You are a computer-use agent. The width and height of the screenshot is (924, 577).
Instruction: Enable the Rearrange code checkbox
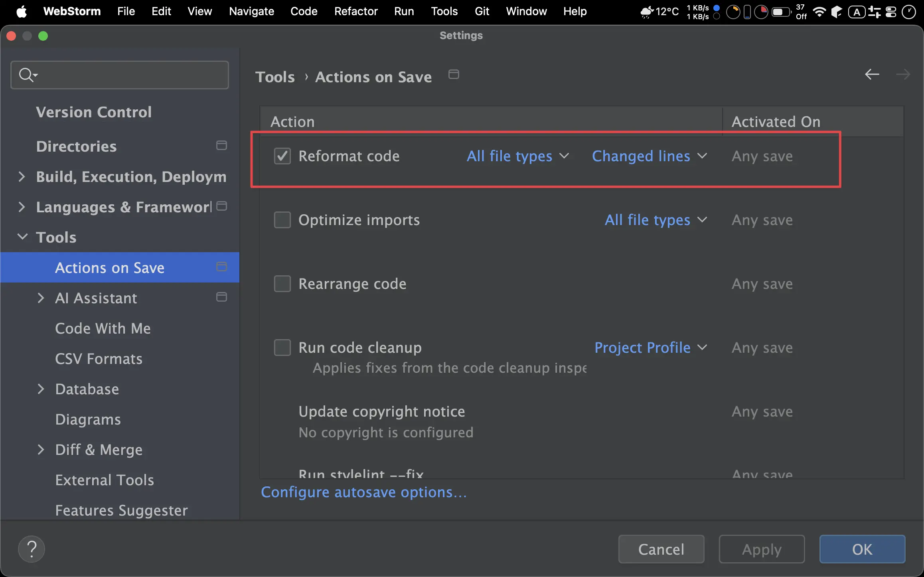pyautogui.click(x=282, y=284)
